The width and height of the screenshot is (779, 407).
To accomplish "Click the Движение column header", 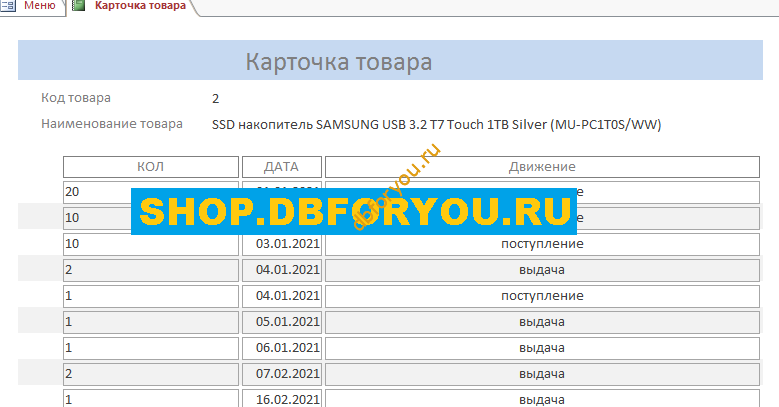I will click(542, 167).
